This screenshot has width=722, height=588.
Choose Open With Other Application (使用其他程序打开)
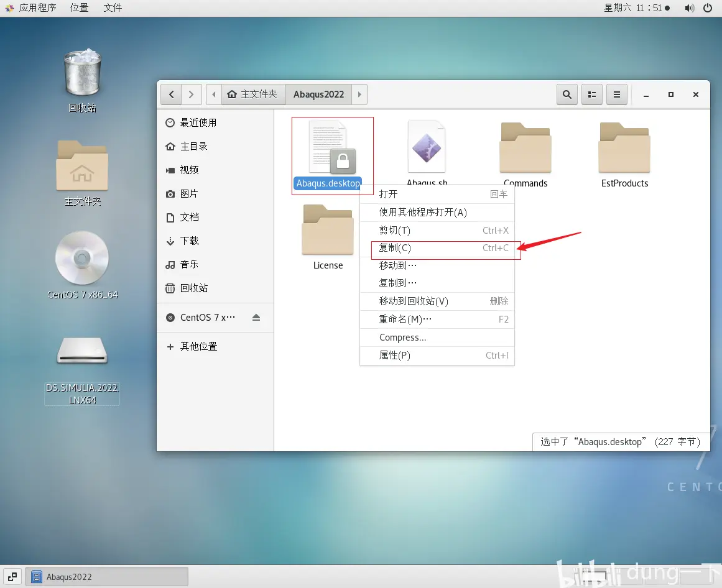click(437, 212)
